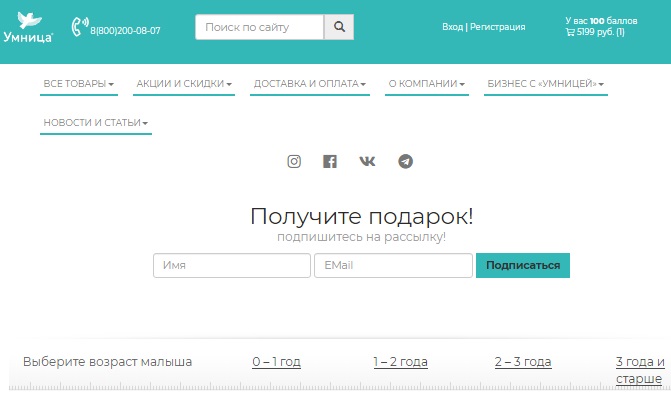Image resolution: width=671 pixels, height=396 pixels.
Task: Expand the АКЦИИ И СКИДКИ menu
Action: click(x=184, y=84)
